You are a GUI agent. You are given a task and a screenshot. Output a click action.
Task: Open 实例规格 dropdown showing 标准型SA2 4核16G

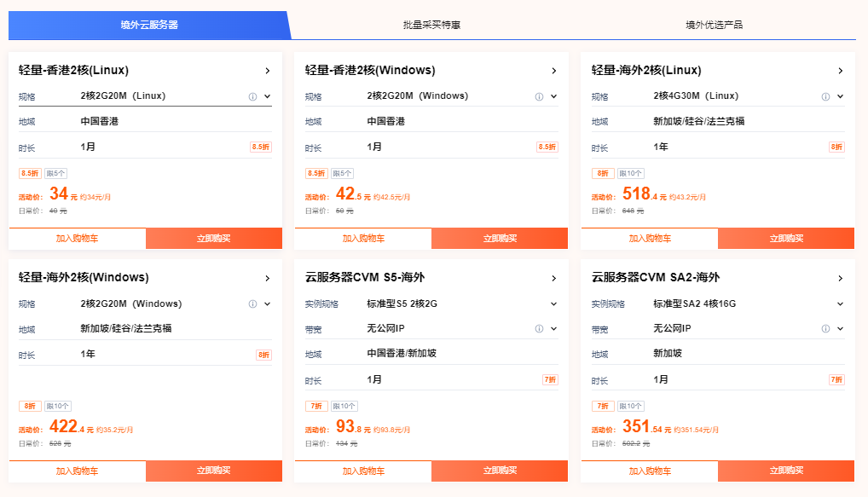pos(841,303)
